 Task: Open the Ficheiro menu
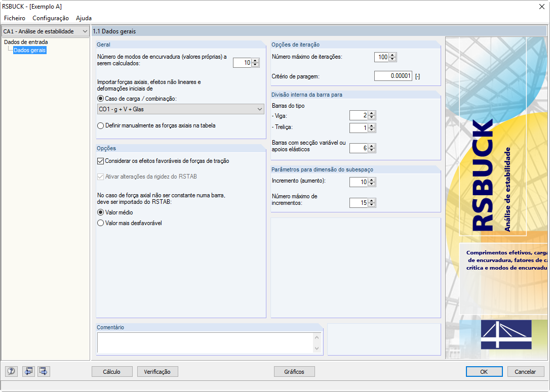coord(15,18)
